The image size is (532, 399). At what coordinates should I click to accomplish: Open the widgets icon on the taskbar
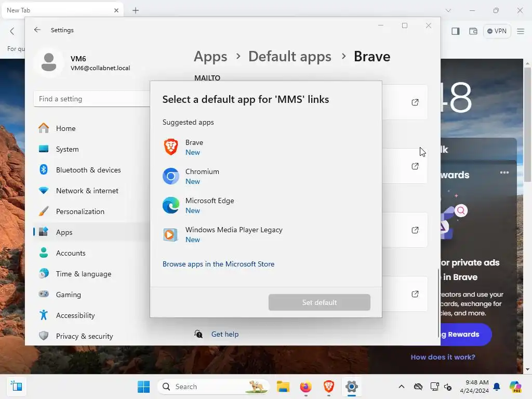pyautogui.click(x=16, y=387)
